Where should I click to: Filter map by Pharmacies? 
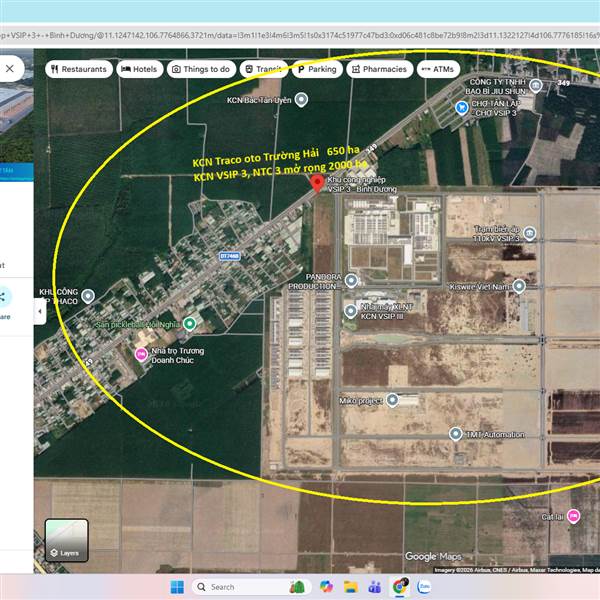coord(380,69)
